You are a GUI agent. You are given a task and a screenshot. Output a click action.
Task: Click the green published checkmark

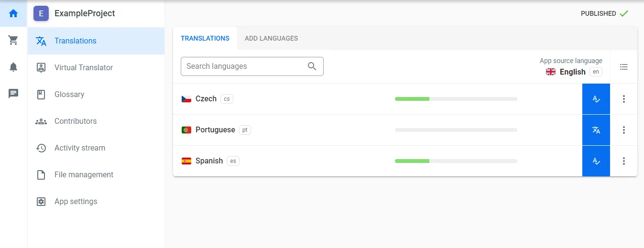(x=624, y=13)
